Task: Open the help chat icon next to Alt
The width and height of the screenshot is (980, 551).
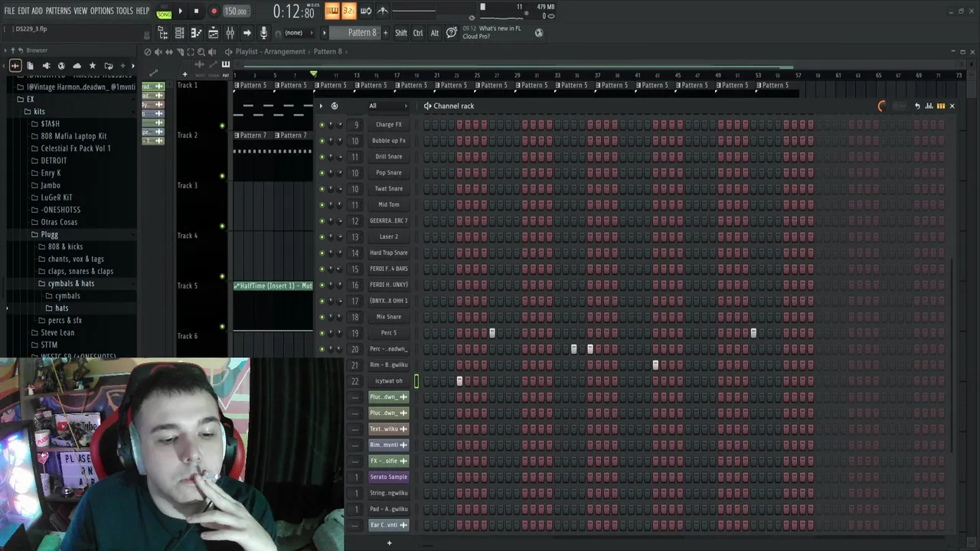Action: (451, 32)
